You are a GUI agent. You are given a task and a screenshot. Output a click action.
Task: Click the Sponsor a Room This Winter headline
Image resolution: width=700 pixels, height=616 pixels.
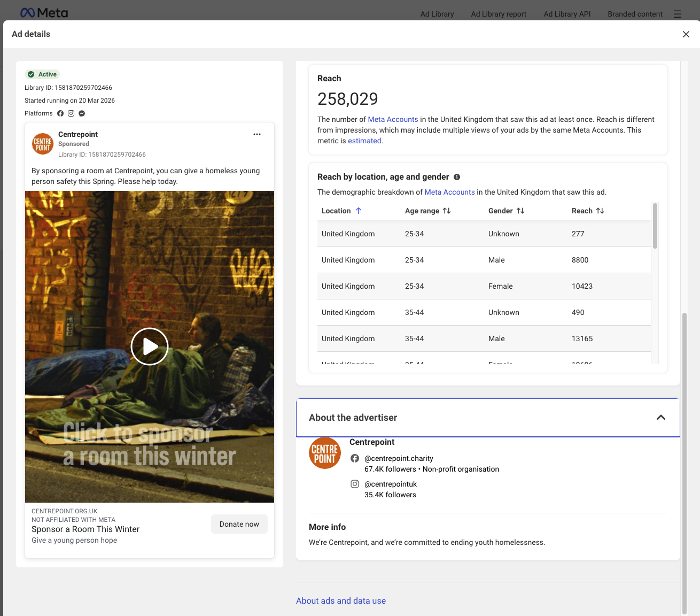(x=85, y=529)
